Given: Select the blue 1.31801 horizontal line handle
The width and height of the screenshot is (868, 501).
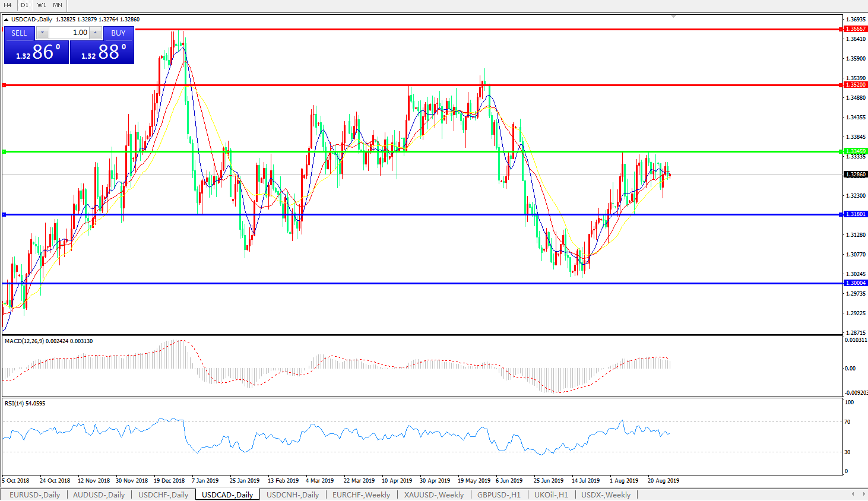Looking at the screenshot, I should point(4,214).
